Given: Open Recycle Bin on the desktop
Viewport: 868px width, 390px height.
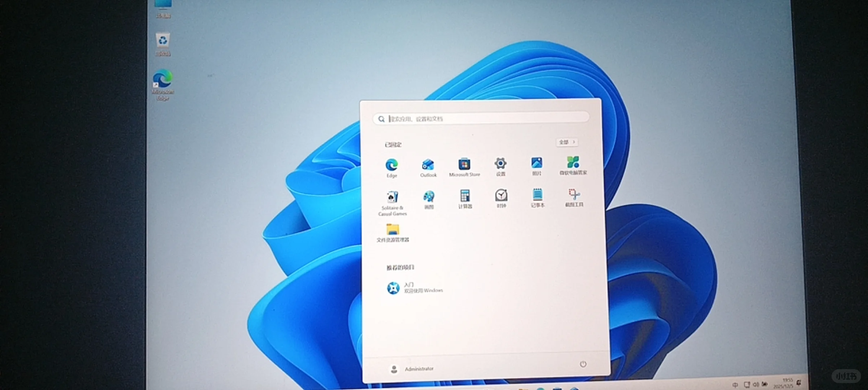Looking at the screenshot, I should click(x=163, y=41).
